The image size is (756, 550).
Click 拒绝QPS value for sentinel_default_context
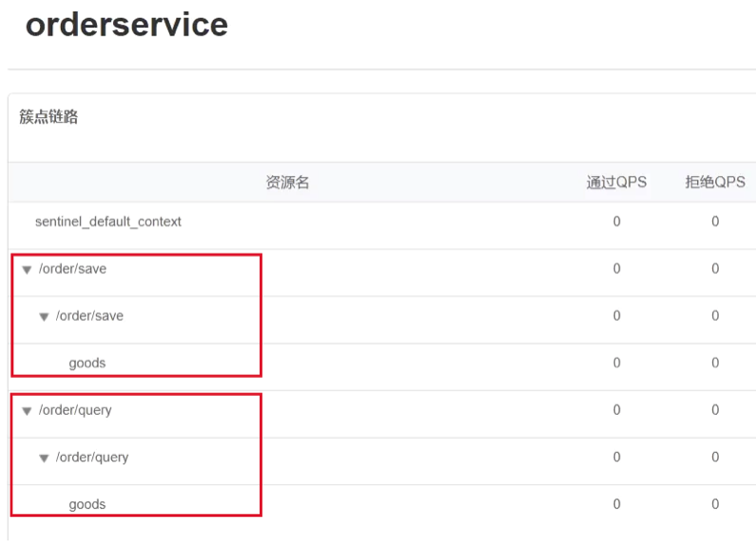coord(715,222)
